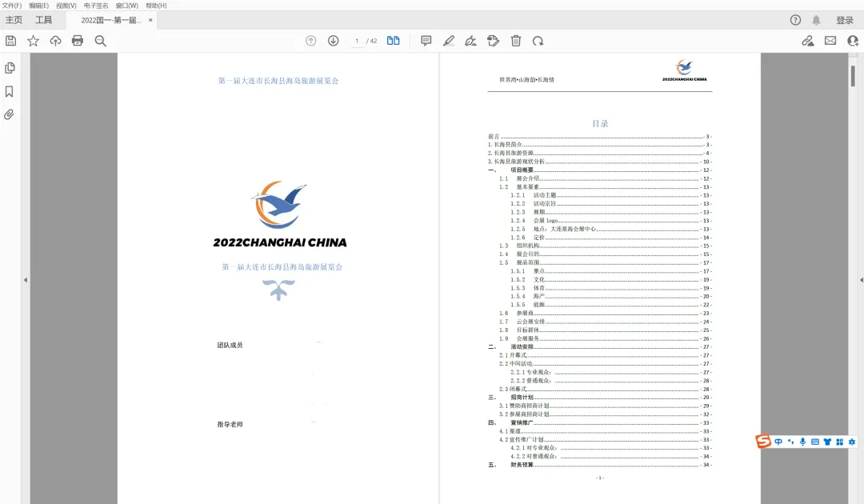
Task: Open the notifications bell icon
Action: 816,20
